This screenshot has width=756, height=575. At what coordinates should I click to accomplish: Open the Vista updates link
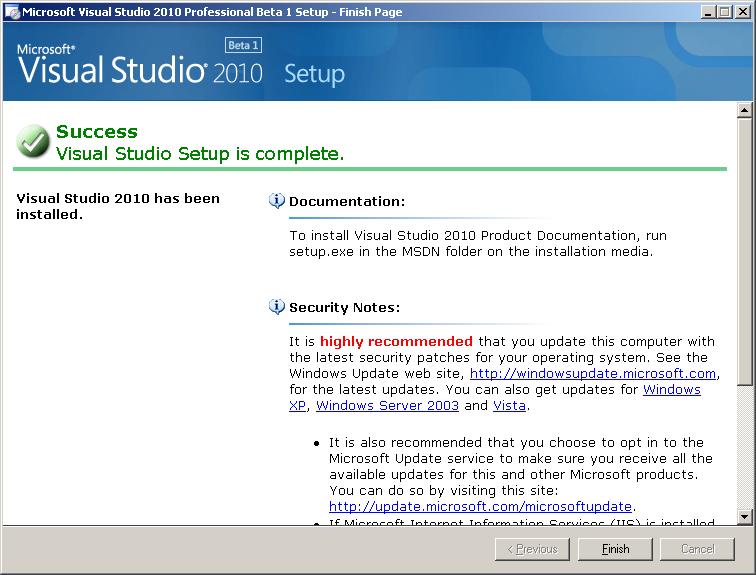coord(509,405)
